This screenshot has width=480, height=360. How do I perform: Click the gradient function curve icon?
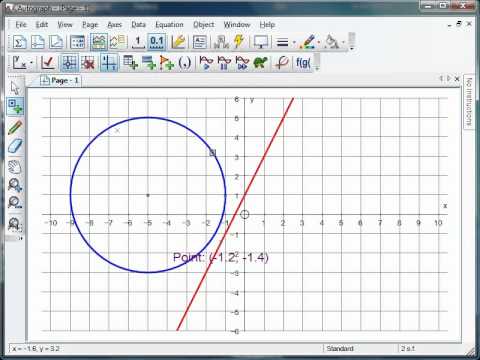coord(282,63)
